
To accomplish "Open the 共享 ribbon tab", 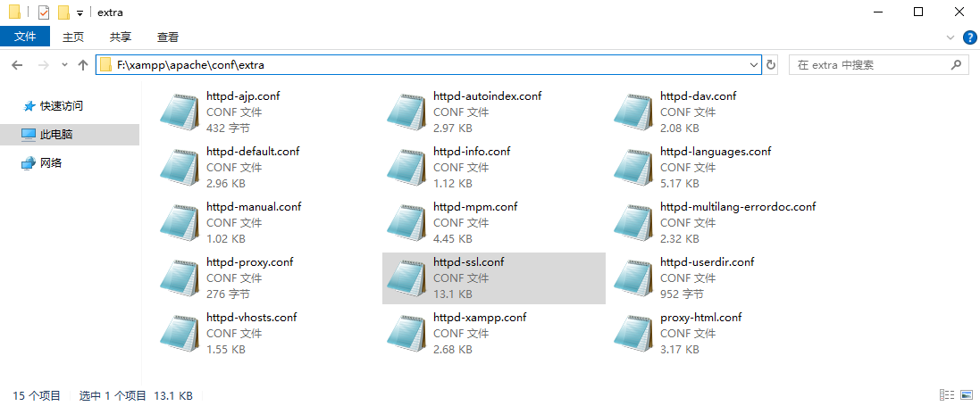I will 121,37.
